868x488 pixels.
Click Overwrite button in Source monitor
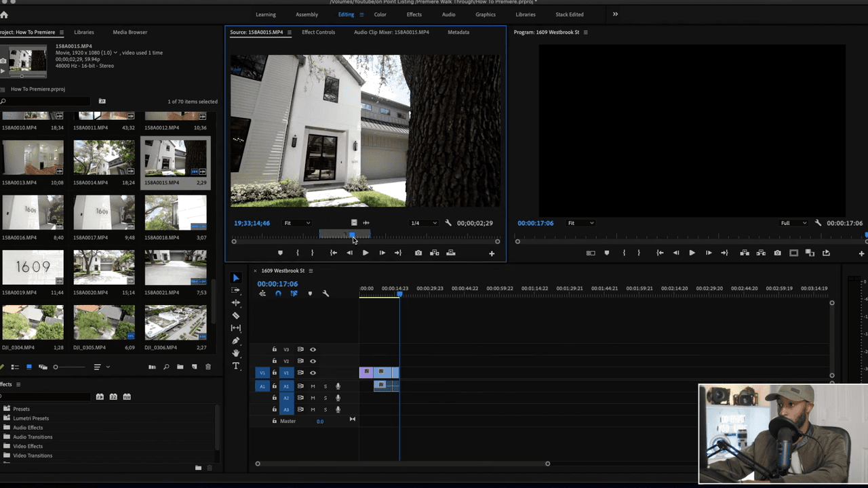click(x=451, y=253)
